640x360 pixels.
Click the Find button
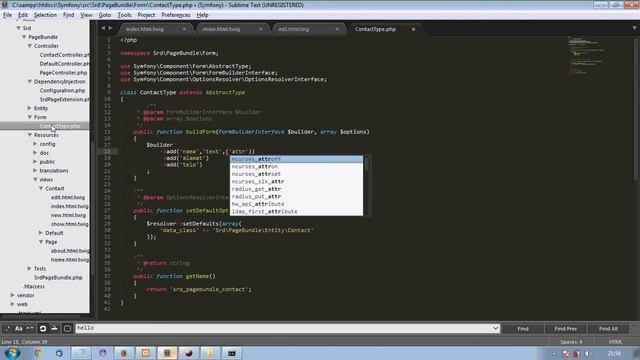[523, 329]
